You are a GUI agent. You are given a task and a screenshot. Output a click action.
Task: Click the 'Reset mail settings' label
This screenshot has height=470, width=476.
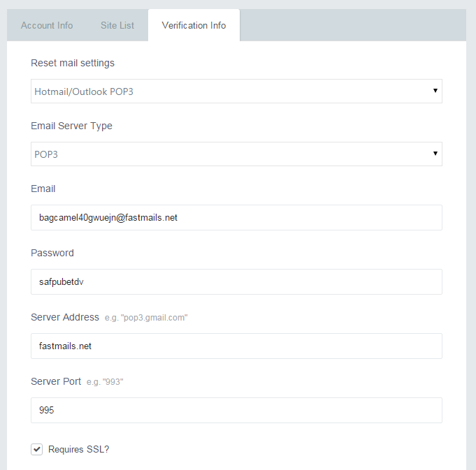pos(73,63)
